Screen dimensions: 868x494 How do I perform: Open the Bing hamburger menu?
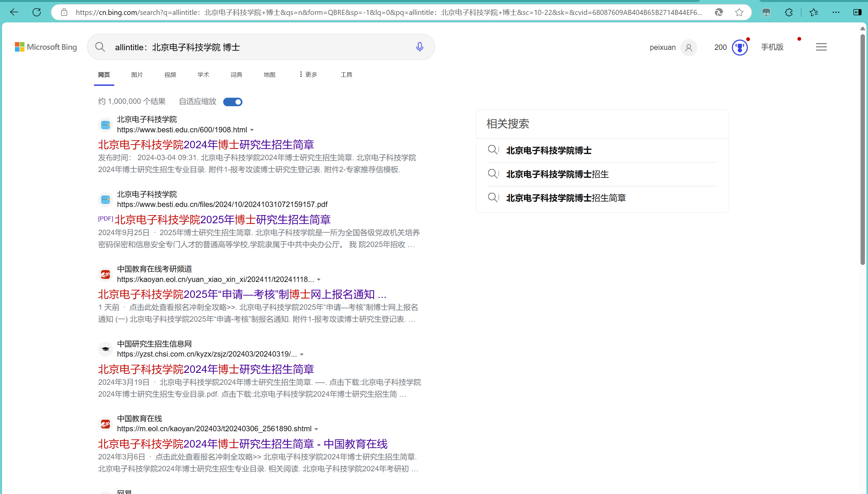pos(821,47)
